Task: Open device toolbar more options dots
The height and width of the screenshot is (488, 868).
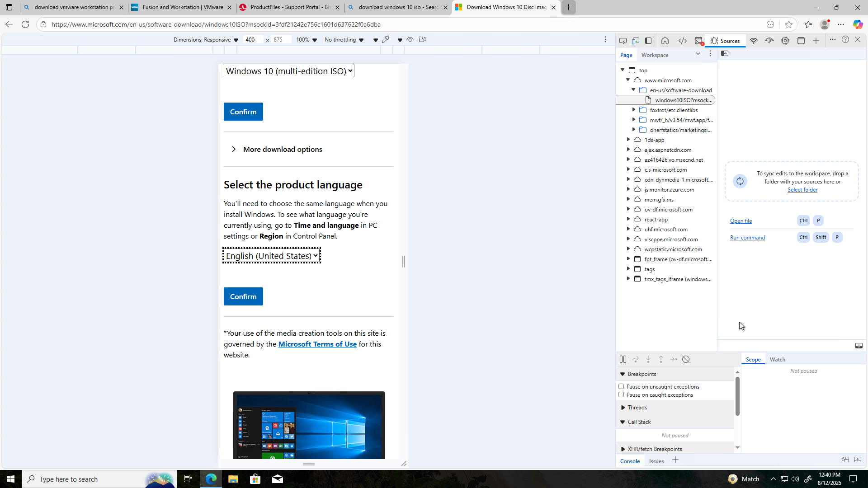Action: pos(605,40)
